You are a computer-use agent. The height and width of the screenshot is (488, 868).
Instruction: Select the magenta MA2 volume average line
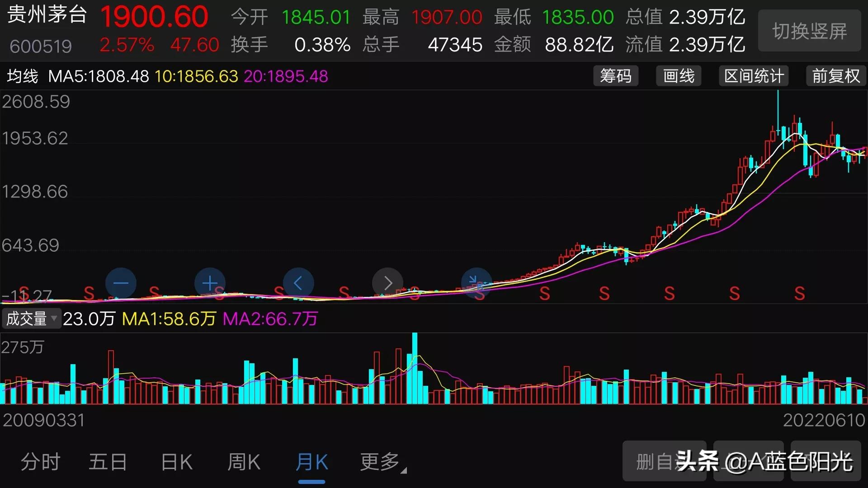pyautogui.click(x=270, y=319)
